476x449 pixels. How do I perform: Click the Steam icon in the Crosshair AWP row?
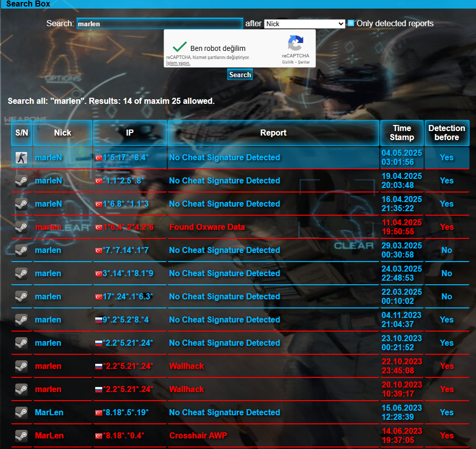click(22, 435)
